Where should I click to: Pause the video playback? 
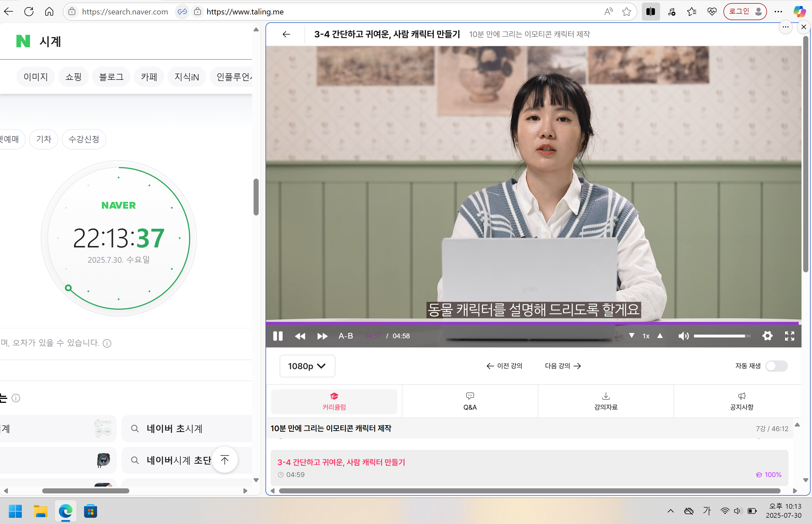278,336
